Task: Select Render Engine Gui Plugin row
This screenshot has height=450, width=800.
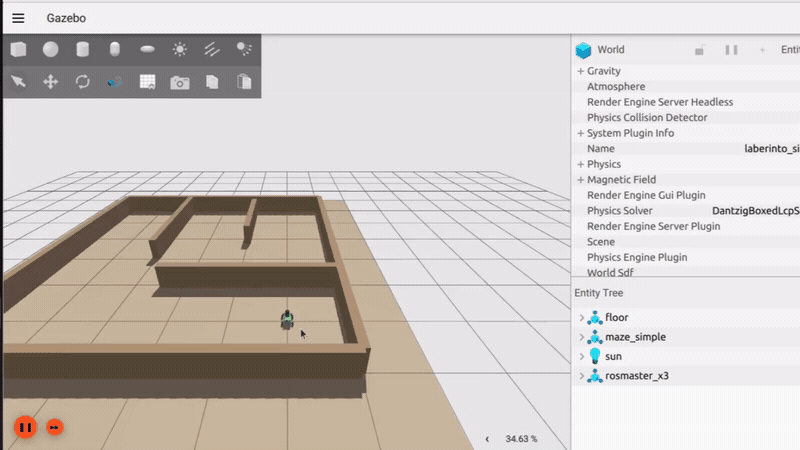Action: [x=687, y=195]
